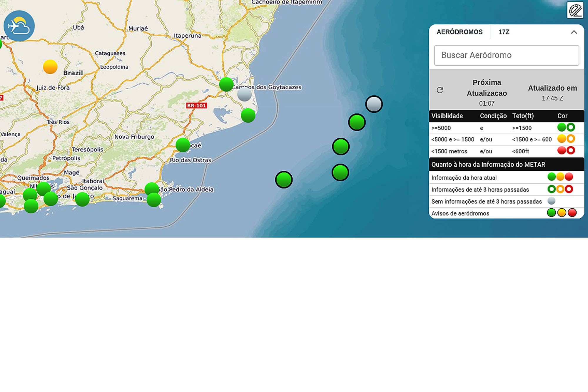This screenshot has width=588, height=392.
Task: Select the orange marker near Juiz de Fora
Action: click(x=50, y=67)
